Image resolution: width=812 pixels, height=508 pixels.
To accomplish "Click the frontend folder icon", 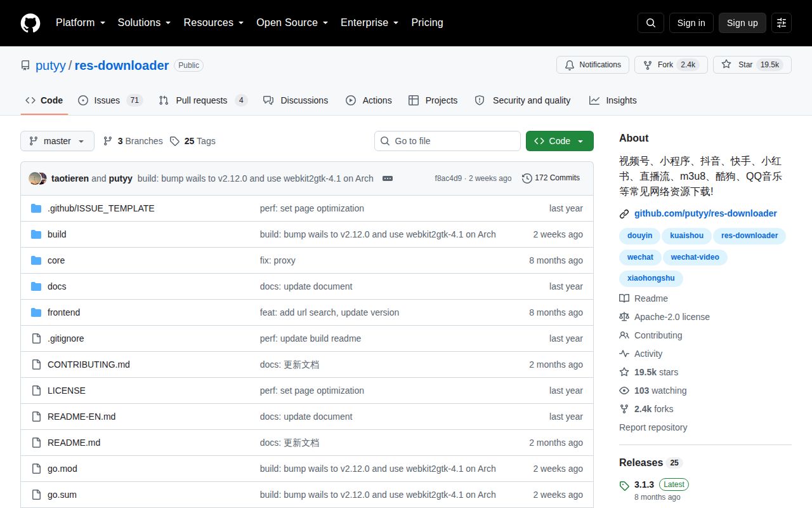I will (36, 312).
